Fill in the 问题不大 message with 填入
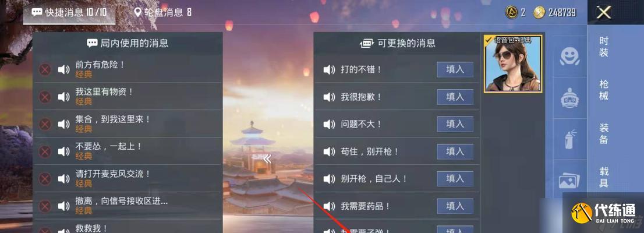The image size is (644, 233). [x=455, y=124]
